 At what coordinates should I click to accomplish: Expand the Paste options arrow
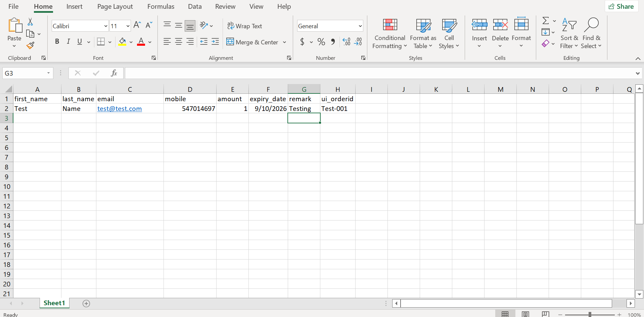[14, 46]
